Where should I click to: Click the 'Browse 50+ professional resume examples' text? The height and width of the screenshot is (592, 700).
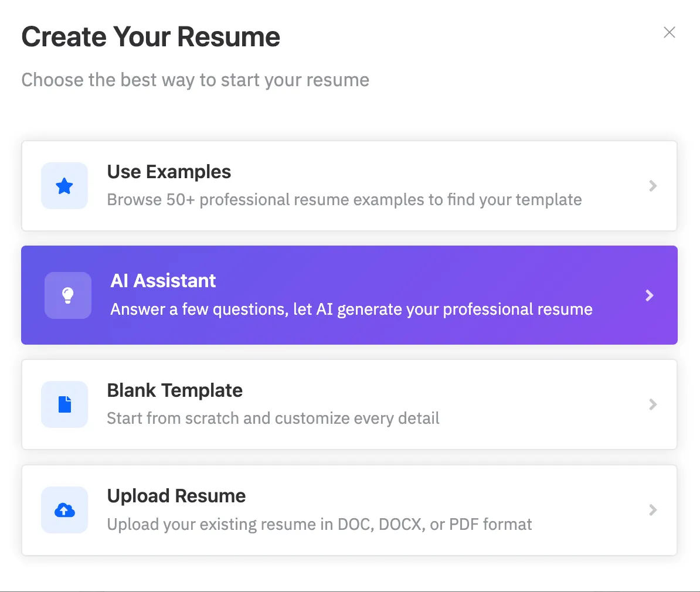(x=344, y=200)
